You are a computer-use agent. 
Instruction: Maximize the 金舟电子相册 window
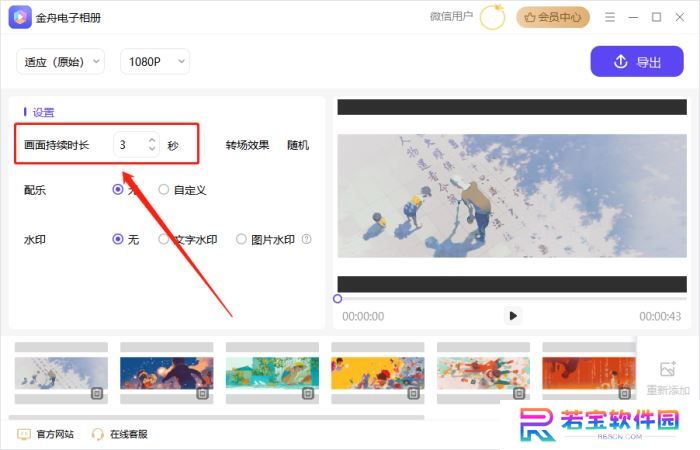pos(656,17)
